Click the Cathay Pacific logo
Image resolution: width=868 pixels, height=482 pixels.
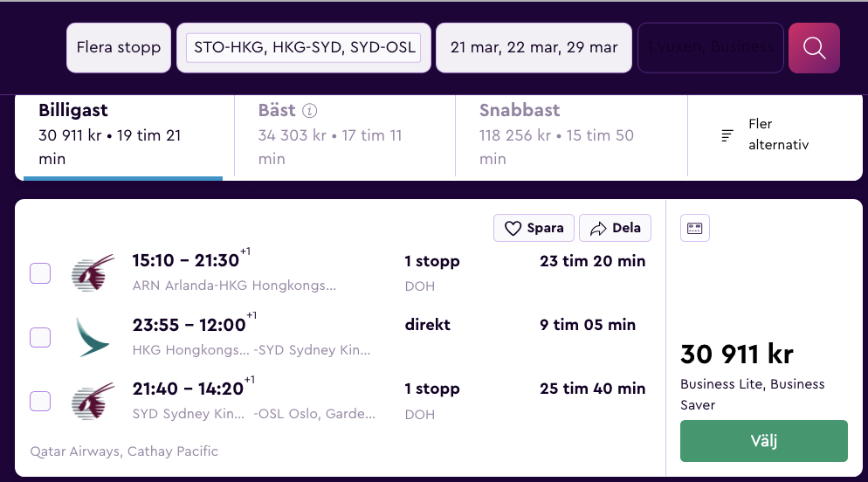coord(93,336)
